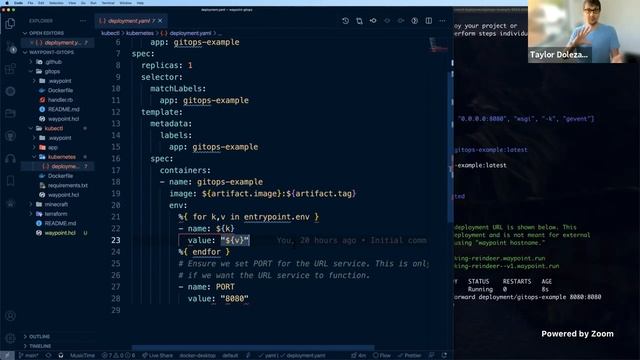Start Live Share from the status bar
640x360 pixels.
click(x=157, y=356)
